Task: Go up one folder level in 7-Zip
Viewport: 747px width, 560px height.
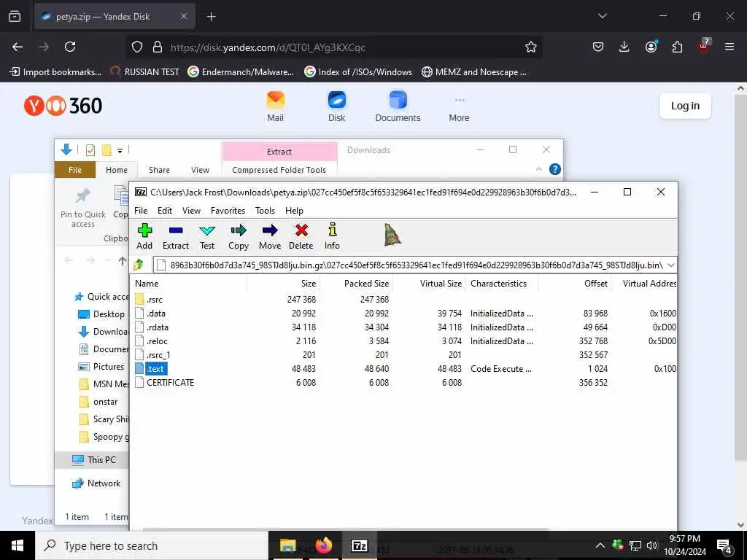Action: click(139, 264)
